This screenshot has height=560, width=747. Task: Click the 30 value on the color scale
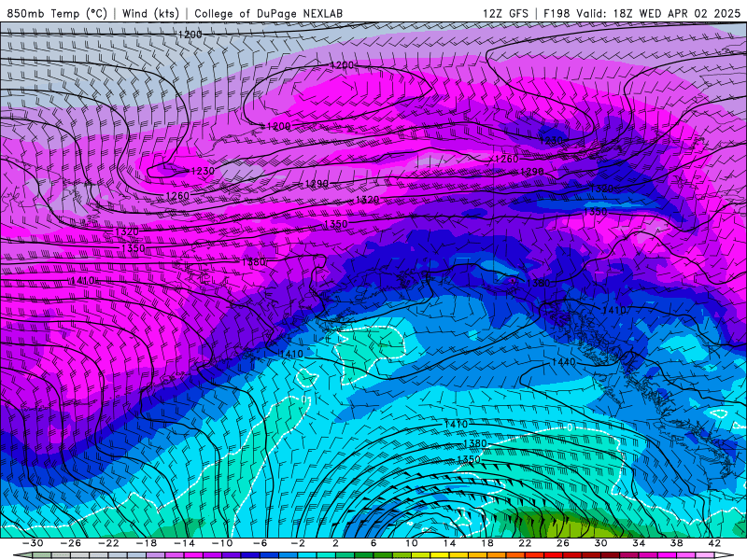click(x=600, y=543)
